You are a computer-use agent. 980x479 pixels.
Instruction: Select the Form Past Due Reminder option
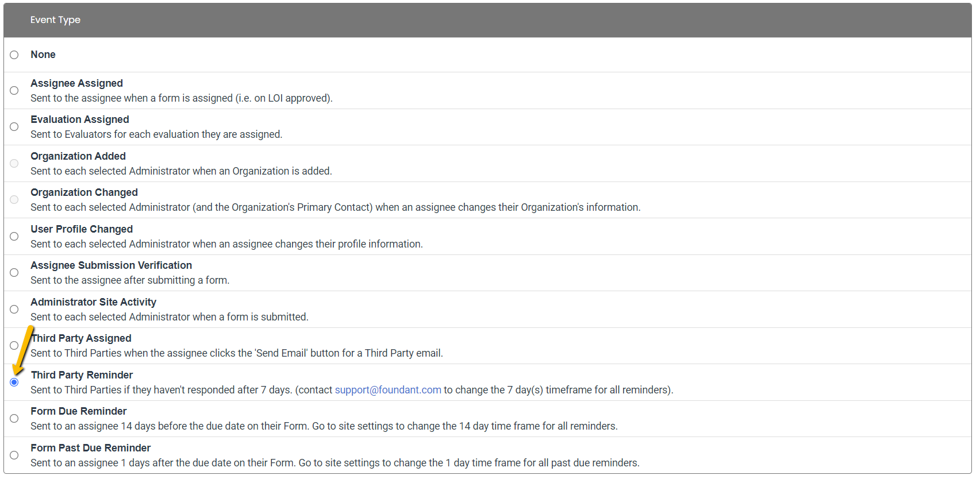[14, 455]
